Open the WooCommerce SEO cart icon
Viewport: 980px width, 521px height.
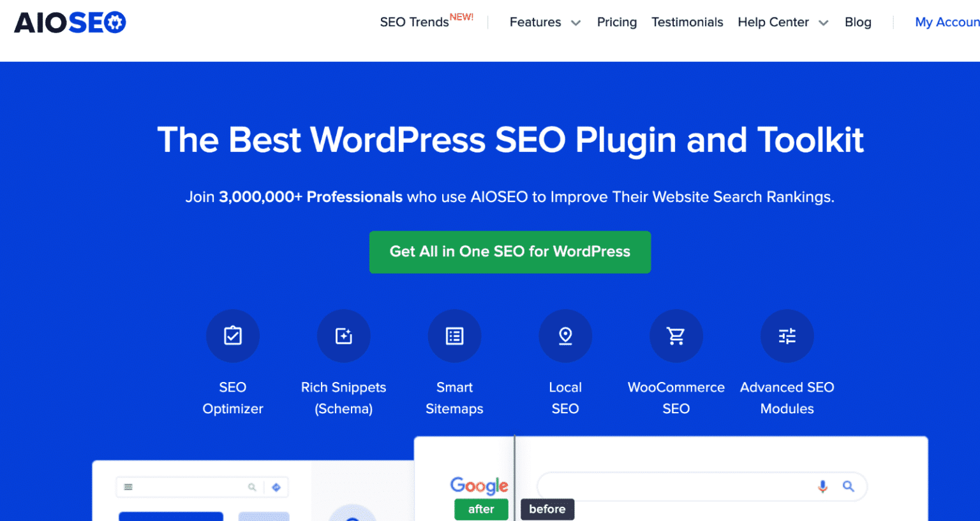point(676,336)
